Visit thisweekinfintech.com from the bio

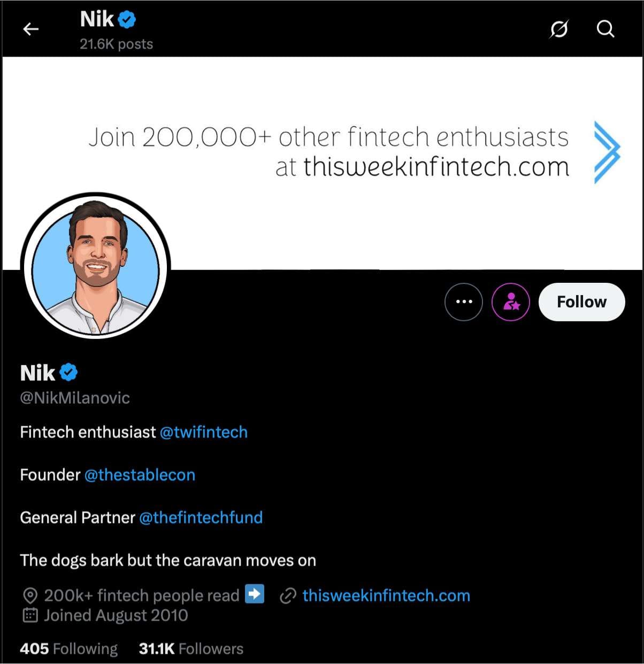(x=386, y=595)
